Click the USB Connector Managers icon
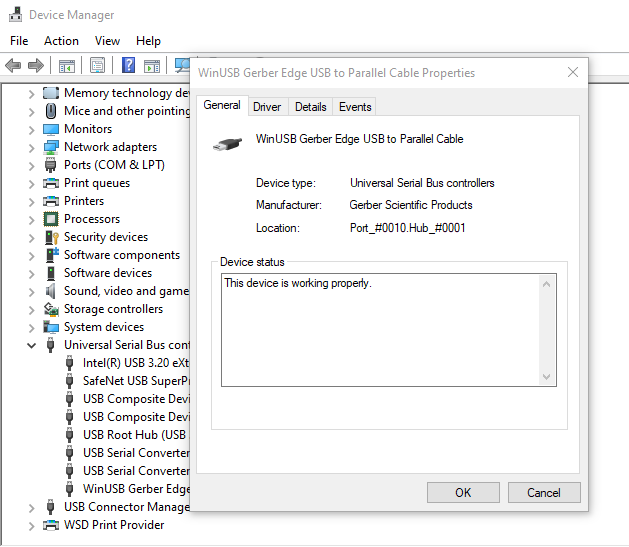 point(50,507)
